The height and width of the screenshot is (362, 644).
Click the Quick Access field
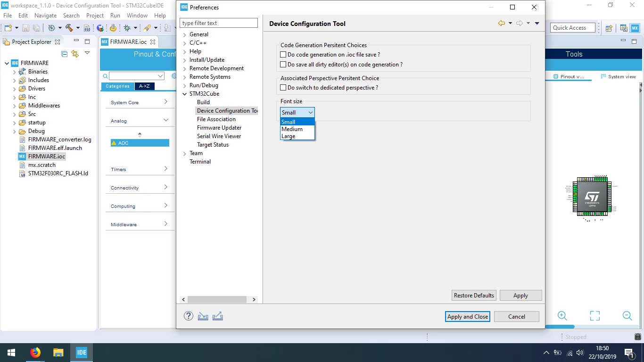[573, 28]
